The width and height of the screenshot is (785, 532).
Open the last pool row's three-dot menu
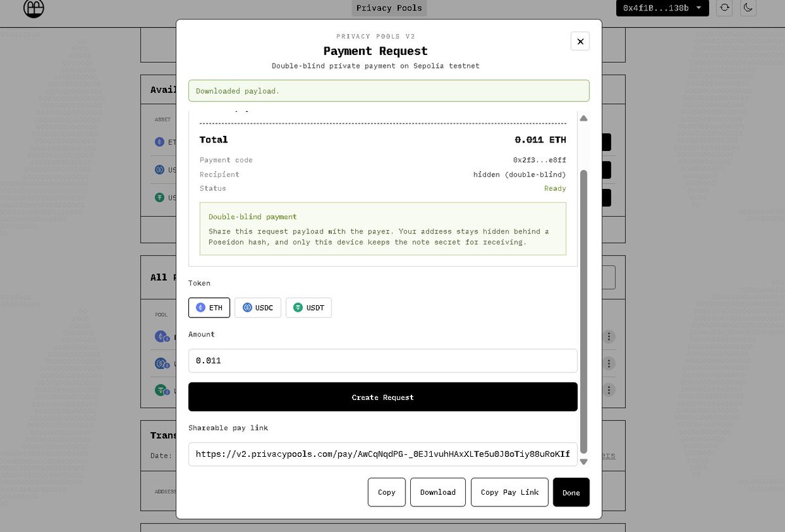pos(609,390)
